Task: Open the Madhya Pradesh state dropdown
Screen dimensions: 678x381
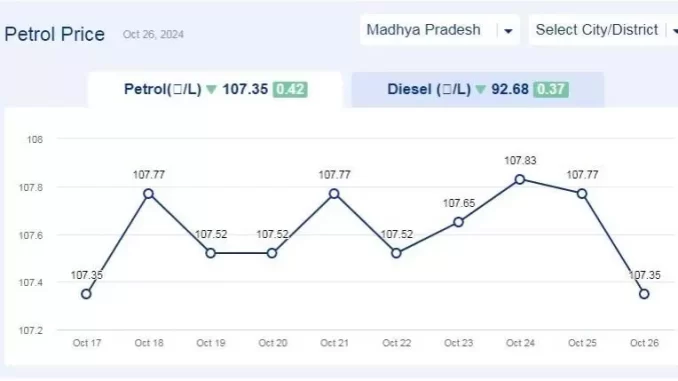Action: pyautogui.click(x=439, y=30)
